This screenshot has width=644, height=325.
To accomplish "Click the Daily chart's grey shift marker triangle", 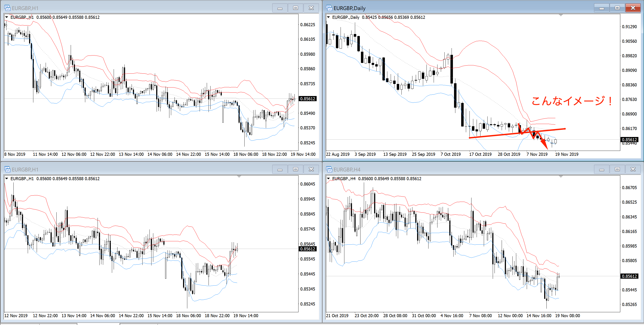I will pyautogui.click(x=561, y=15).
